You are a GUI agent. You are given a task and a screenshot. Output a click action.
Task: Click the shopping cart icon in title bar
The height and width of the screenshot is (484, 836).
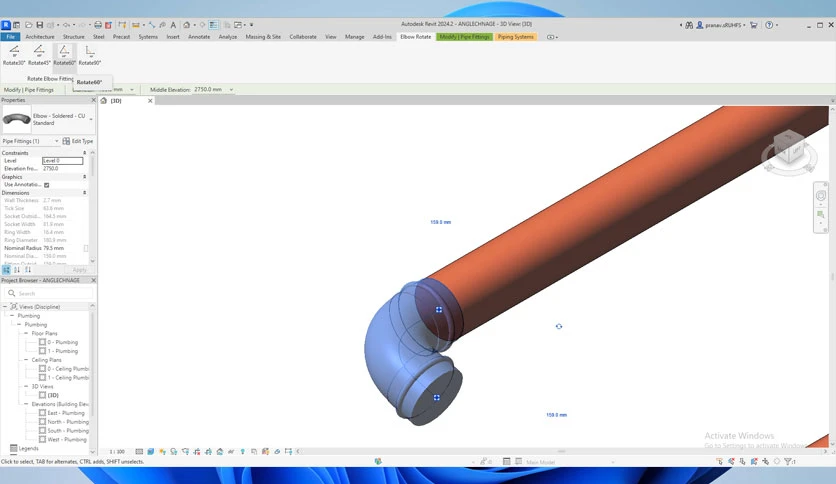click(753, 25)
